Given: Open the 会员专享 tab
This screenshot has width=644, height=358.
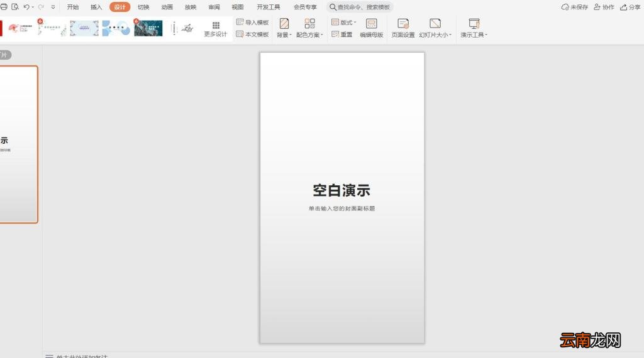Looking at the screenshot, I should coord(305,7).
